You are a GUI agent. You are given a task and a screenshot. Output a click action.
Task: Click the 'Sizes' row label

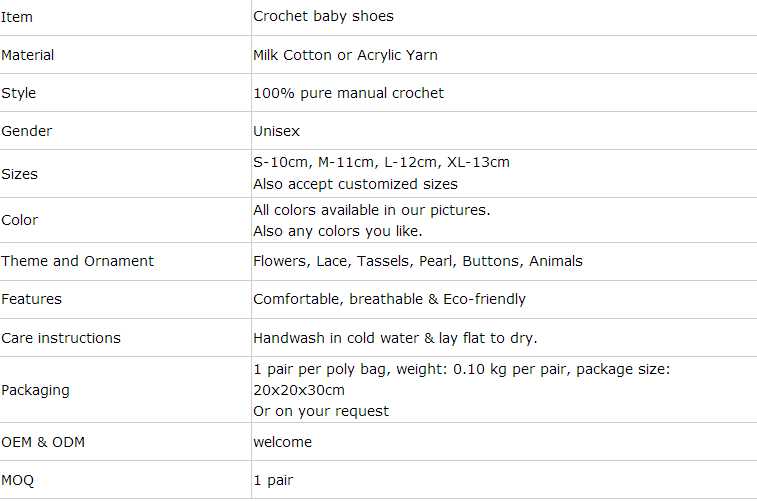click(20, 174)
